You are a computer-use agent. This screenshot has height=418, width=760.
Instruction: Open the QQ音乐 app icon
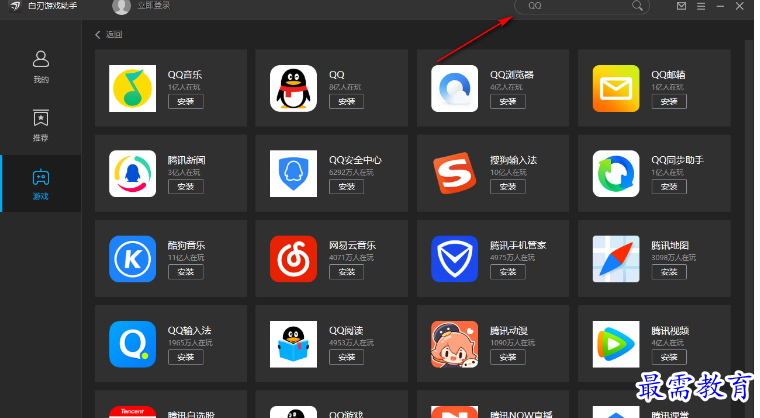132,88
